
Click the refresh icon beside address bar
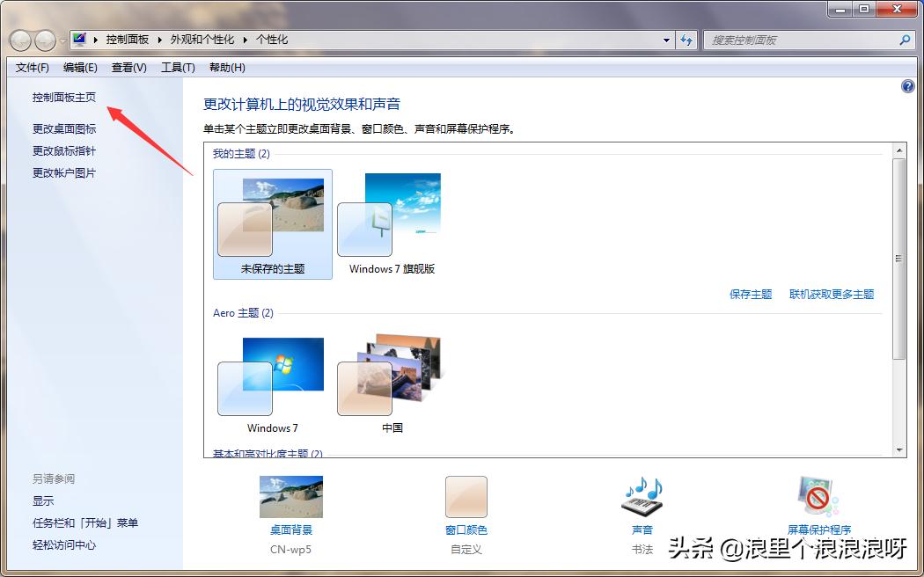[686, 40]
